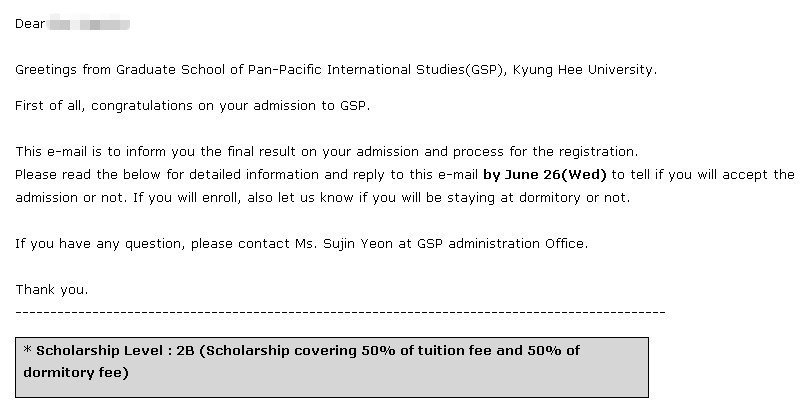Click the bold deadline 'by June 26(Wed)'
The width and height of the screenshot is (803, 414).
(x=544, y=175)
